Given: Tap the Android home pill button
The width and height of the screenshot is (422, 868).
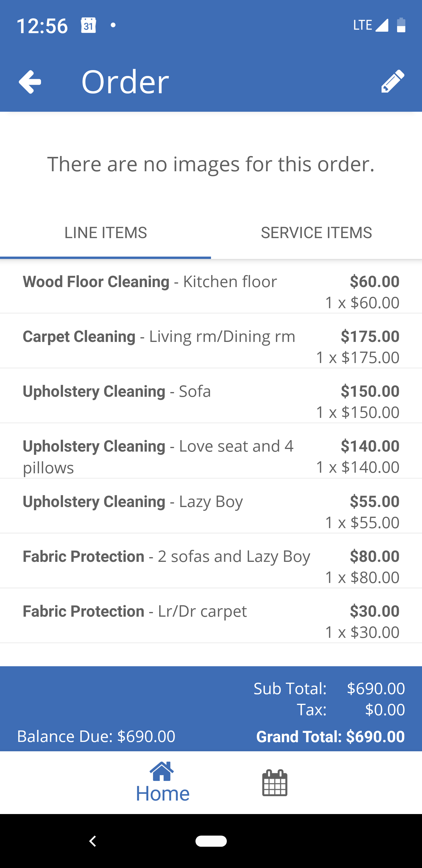Looking at the screenshot, I should pos(211,841).
